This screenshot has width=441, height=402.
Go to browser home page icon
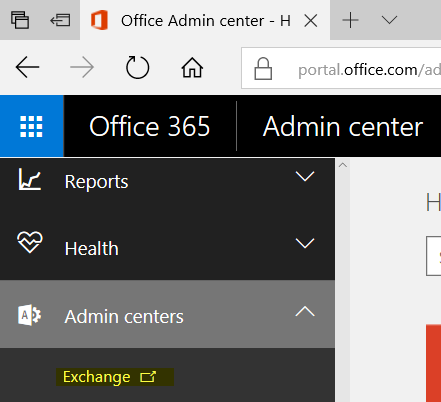coord(192,67)
